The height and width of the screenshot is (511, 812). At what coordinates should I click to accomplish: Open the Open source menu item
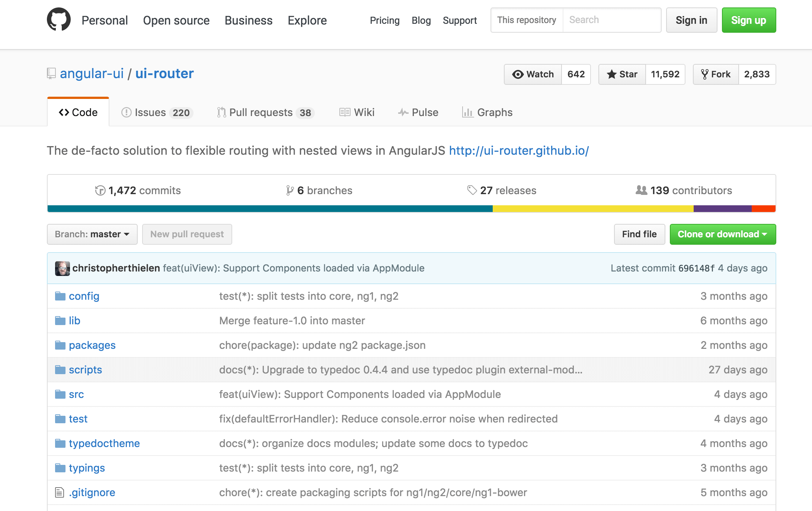point(176,20)
